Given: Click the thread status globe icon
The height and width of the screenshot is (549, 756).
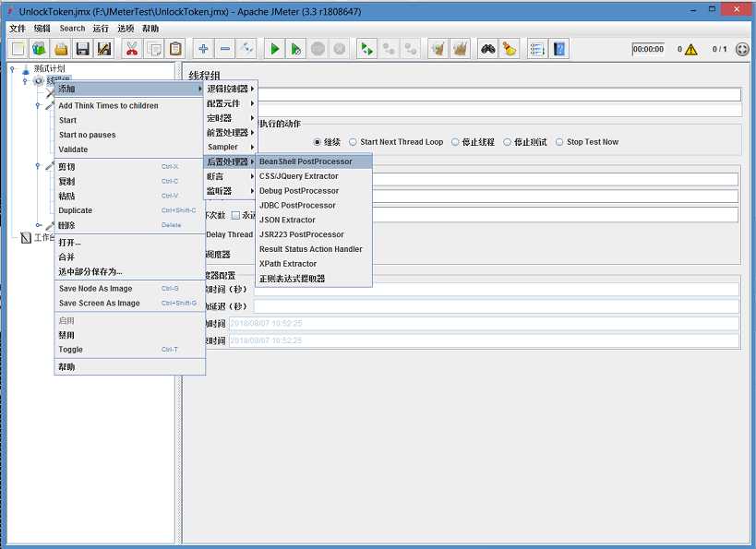Looking at the screenshot, I should 742,49.
